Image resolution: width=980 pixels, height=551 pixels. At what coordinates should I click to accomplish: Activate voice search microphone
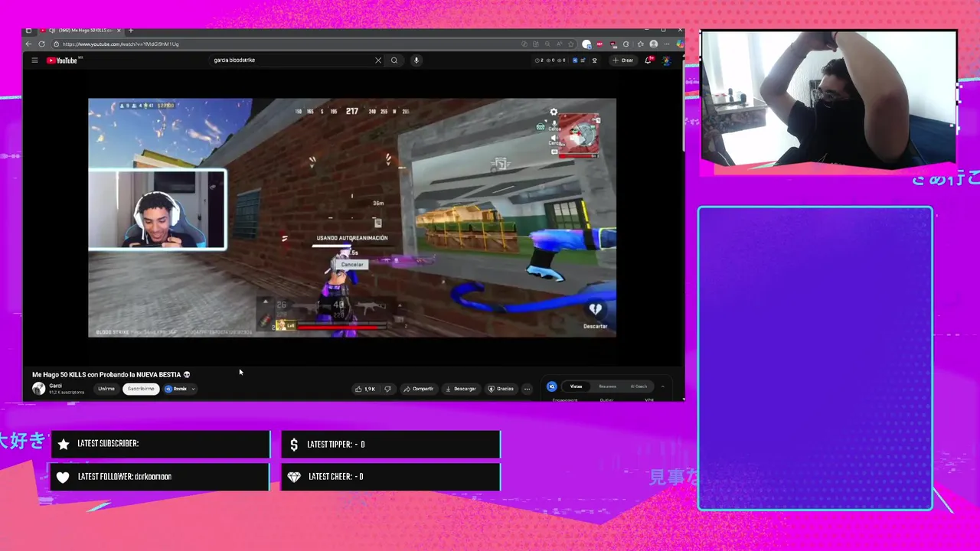tap(416, 60)
